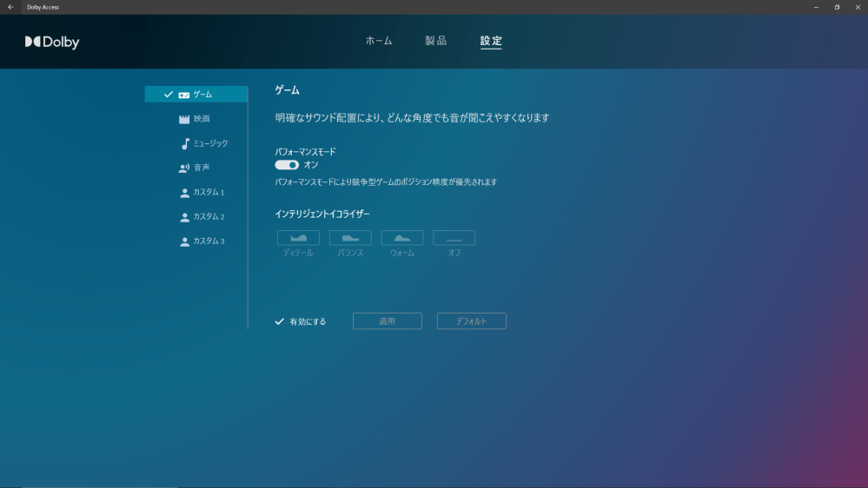Click the インテリジェントイコライザー label
This screenshot has width=868, height=488.
tap(322, 214)
